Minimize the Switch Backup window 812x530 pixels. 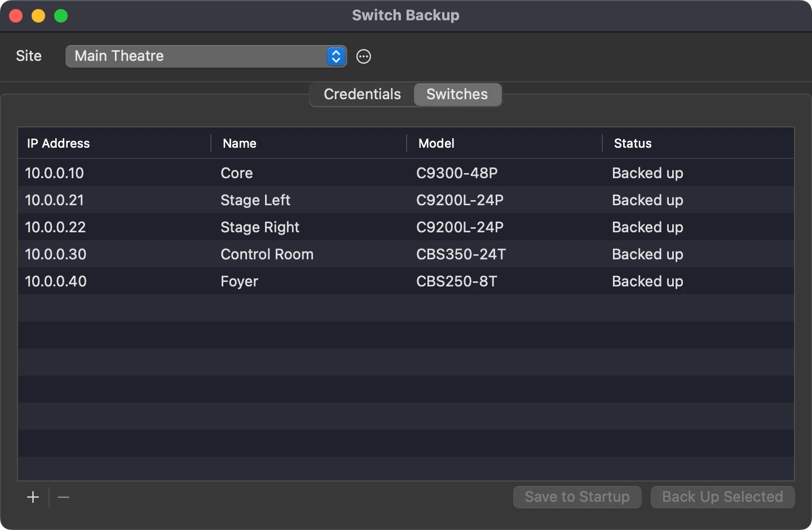(38, 16)
